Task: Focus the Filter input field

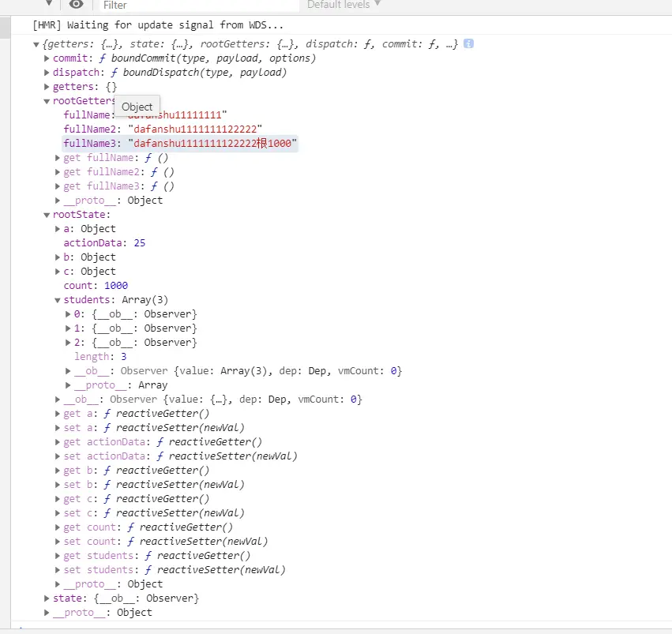Action: (199, 6)
